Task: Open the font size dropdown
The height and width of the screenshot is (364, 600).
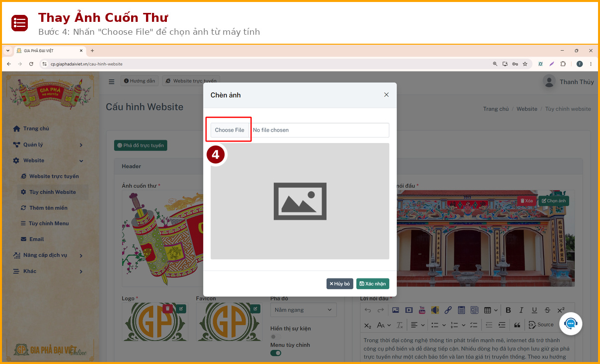Action: (x=383, y=325)
